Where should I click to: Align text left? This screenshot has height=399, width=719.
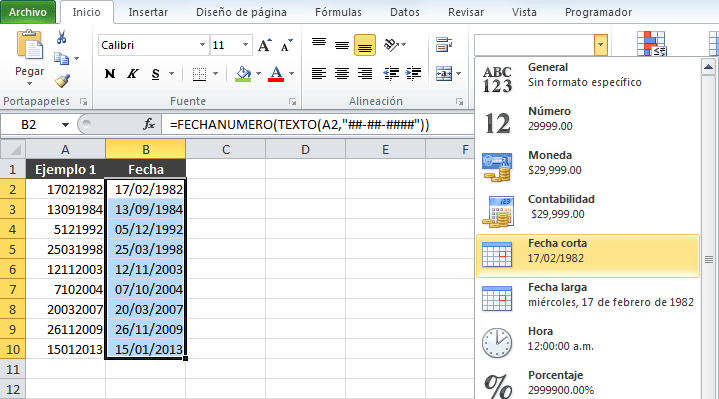(x=319, y=73)
